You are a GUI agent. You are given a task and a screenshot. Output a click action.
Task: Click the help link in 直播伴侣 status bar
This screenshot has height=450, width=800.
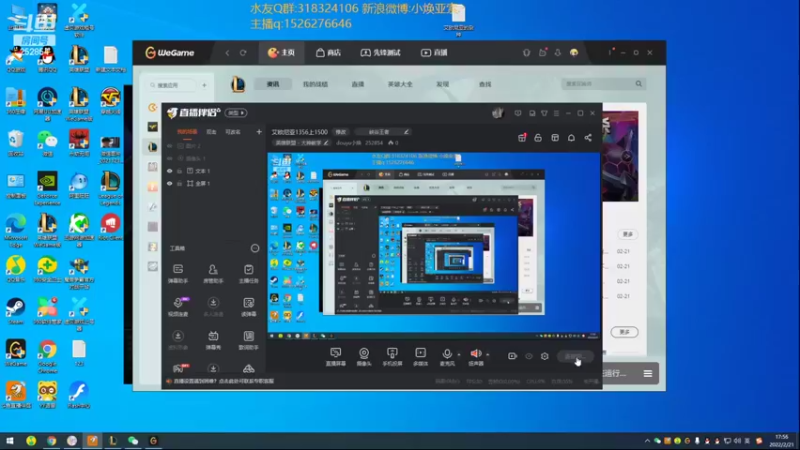223,381
